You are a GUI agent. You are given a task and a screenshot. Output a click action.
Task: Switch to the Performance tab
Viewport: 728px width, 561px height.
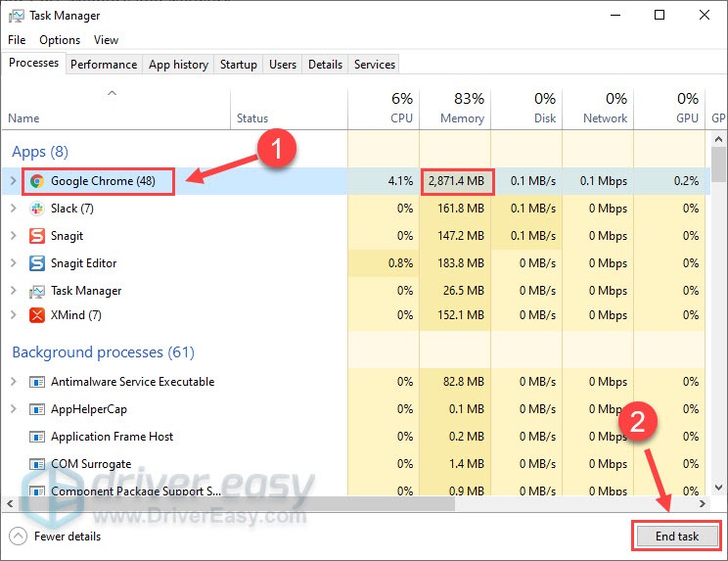click(x=104, y=65)
